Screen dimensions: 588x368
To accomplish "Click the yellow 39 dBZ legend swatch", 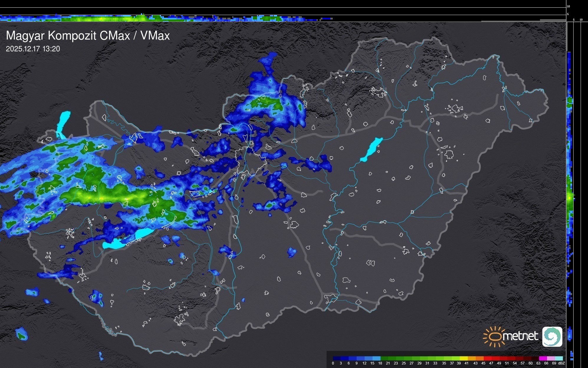I will click(x=464, y=359).
